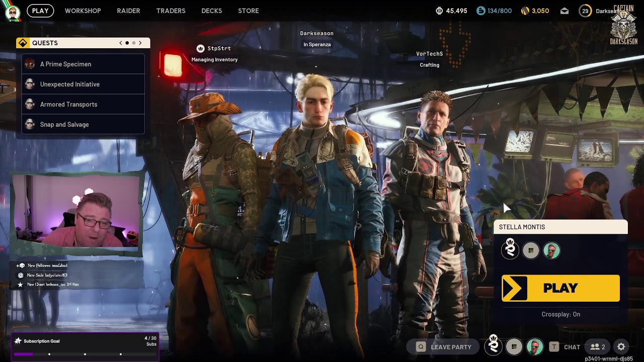Viewport: 644px width, 362px height.
Task: Click crowned leader avatar in bottom bar
Action: click(494, 345)
